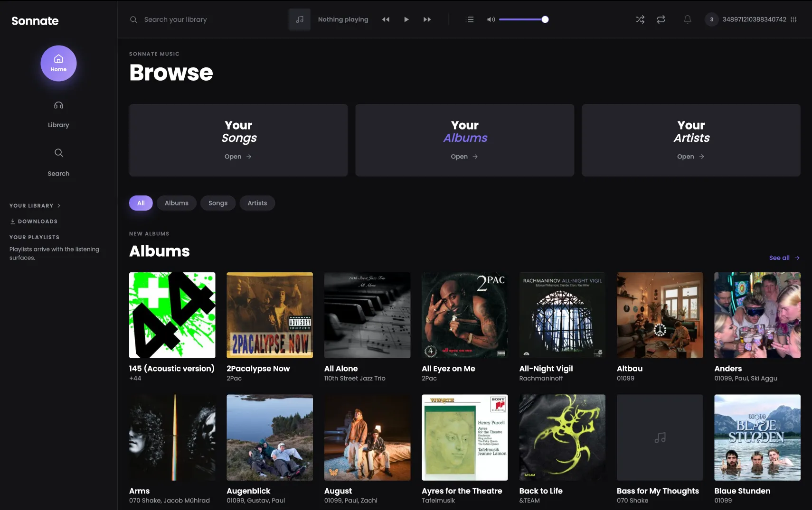This screenshot has width=812, height=510.
Task: Open the Downloads section
Action: (x=34, y=222)
